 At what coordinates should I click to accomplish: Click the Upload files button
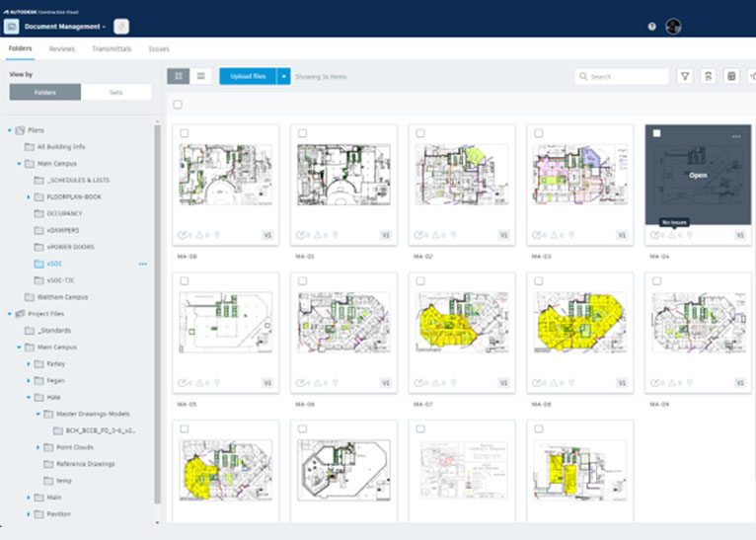coord(248,76)
